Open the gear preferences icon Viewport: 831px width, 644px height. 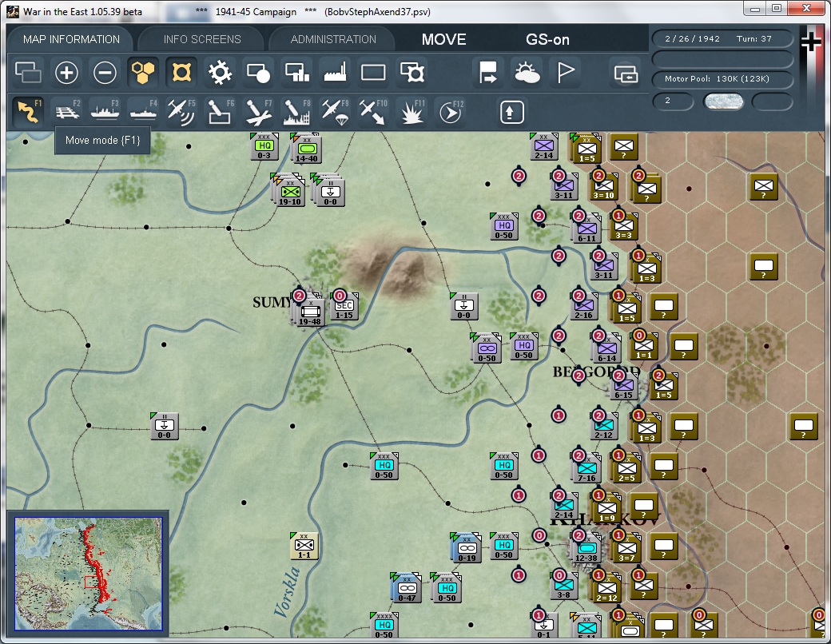click(x=220, y=73)
